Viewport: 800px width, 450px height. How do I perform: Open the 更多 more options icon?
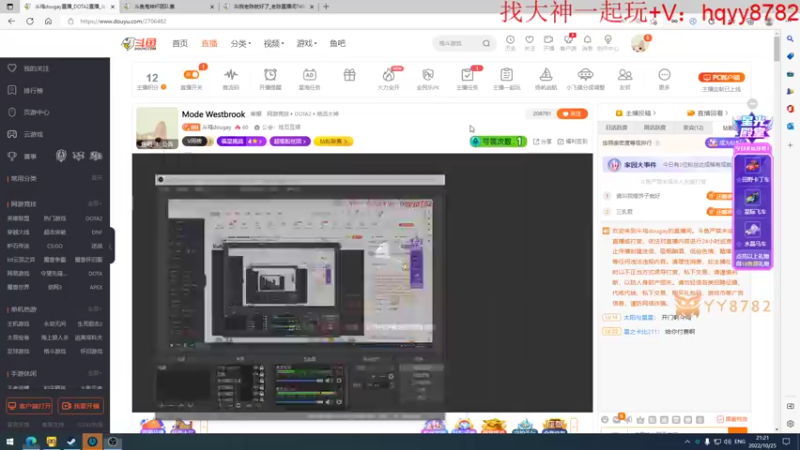664,76
